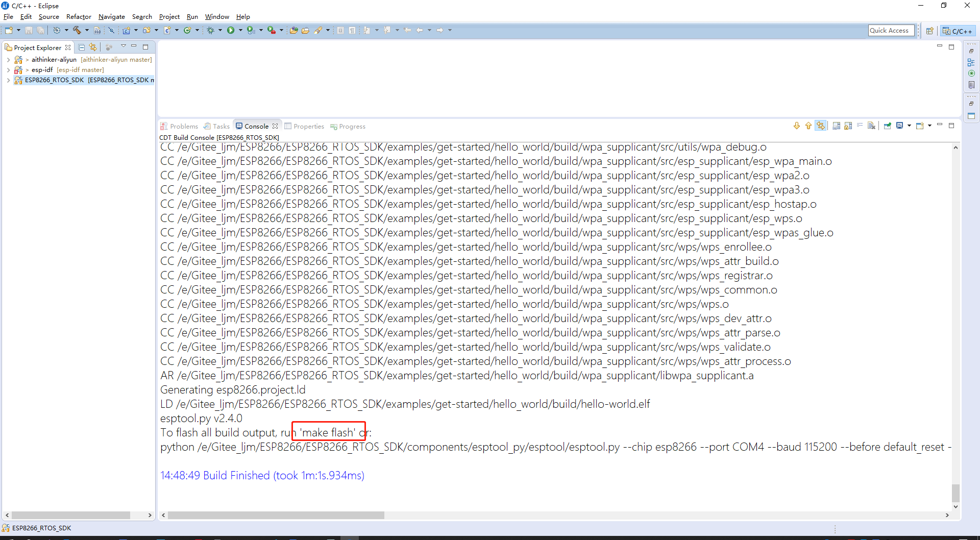
Task: Toggle Link with Editor in Project Explorer
Action: (93, 47)
